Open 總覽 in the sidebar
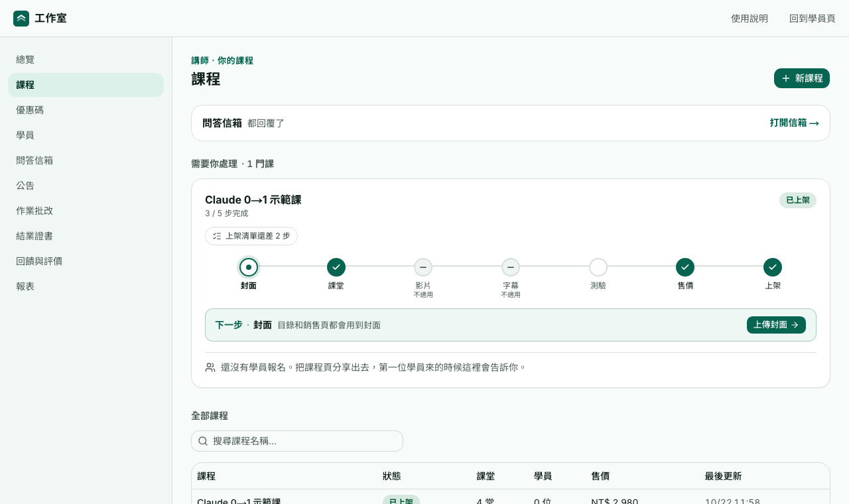The image size is (849, 504). click(86, 60)
